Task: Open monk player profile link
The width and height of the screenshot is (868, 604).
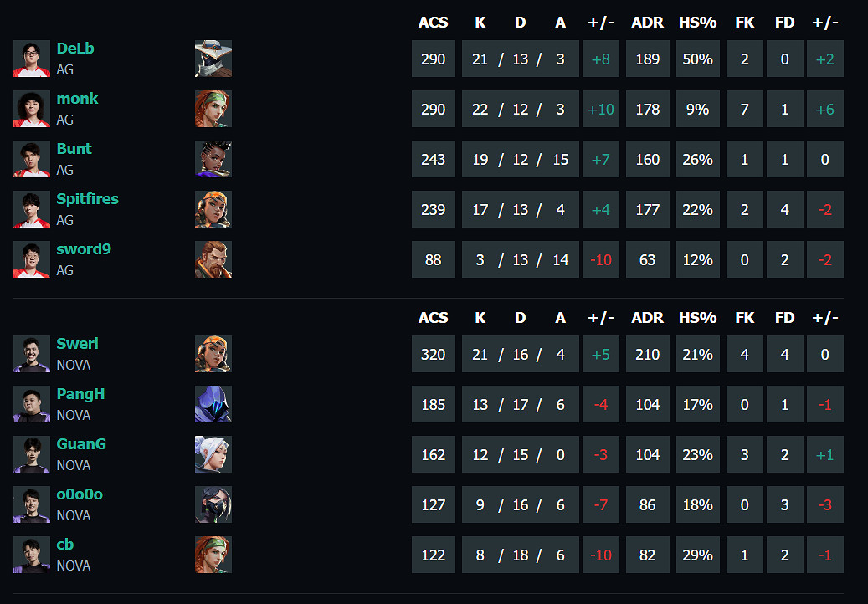Action: point(77,99)
